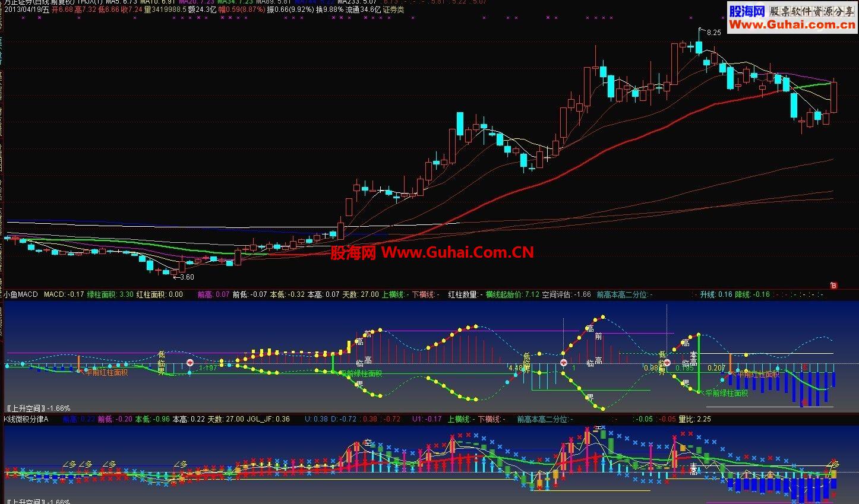The image size is (859, 504).
Task: Click the 证券类 sector label
Action: tap(393, 9)
